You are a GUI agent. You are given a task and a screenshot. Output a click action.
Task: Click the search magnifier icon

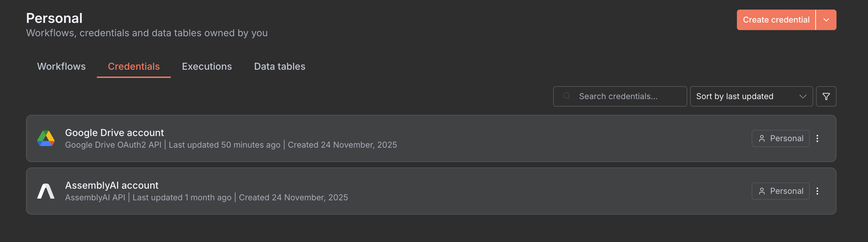coord(567,96)
